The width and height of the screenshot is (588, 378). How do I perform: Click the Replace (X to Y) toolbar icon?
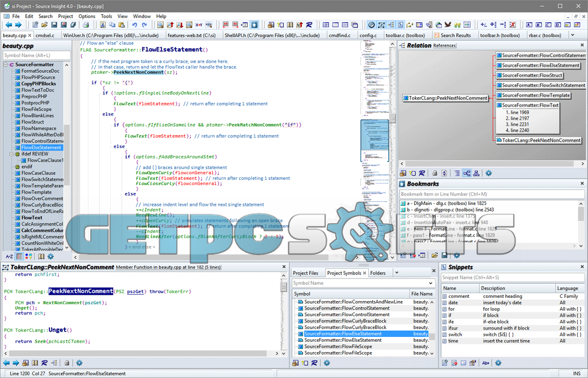pyautogui.click(x=199, y=25)
